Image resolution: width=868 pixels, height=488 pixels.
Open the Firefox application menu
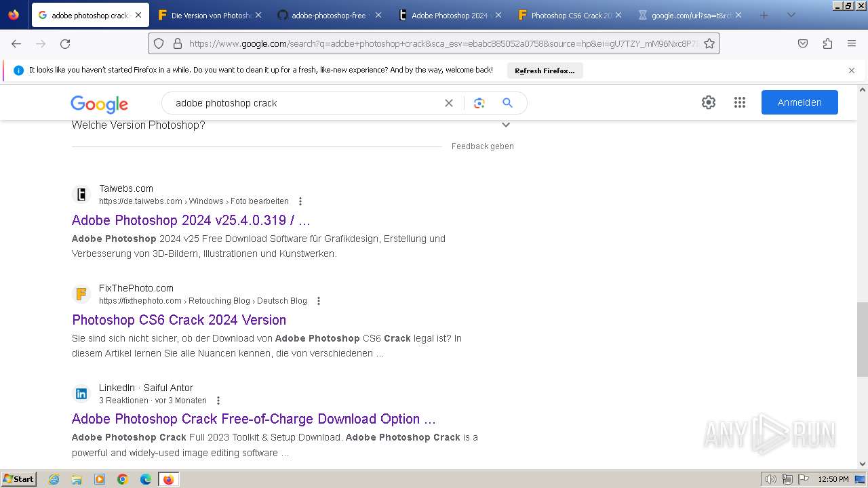point(852,43)
